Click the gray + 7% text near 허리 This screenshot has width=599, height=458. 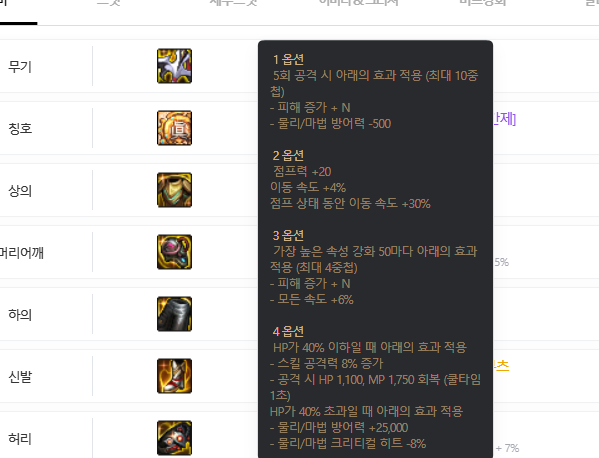click(507, 448)
